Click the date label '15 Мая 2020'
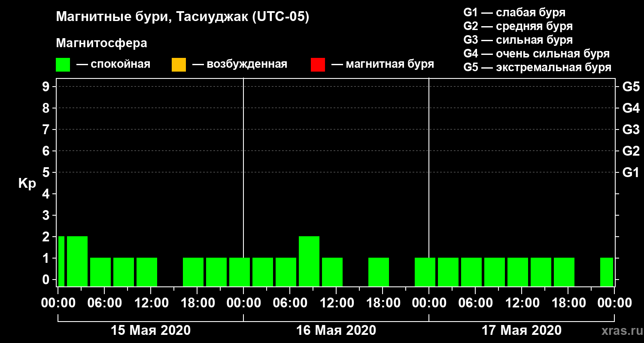 pyautogui.click(x=151, y=331)
